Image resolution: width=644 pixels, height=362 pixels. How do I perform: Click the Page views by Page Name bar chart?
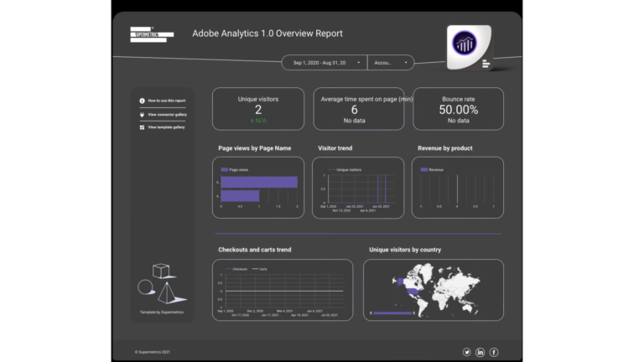click(x=258, y=188)
